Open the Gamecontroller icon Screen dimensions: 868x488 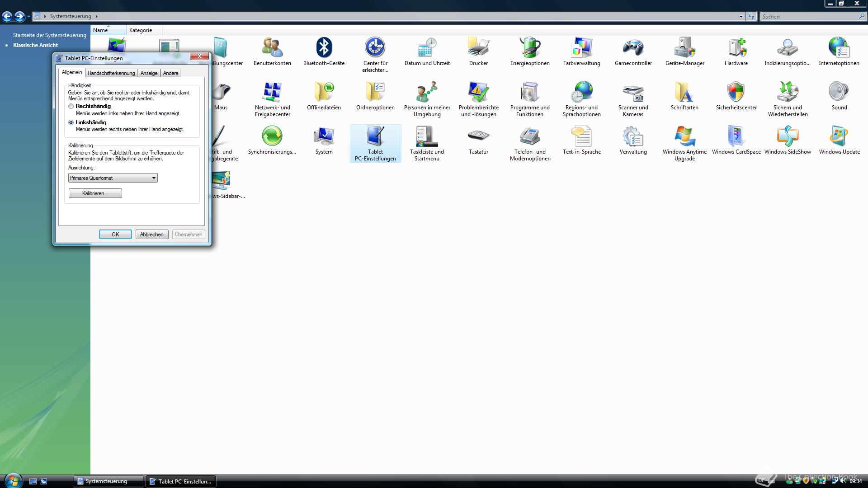tap(633, 48)
